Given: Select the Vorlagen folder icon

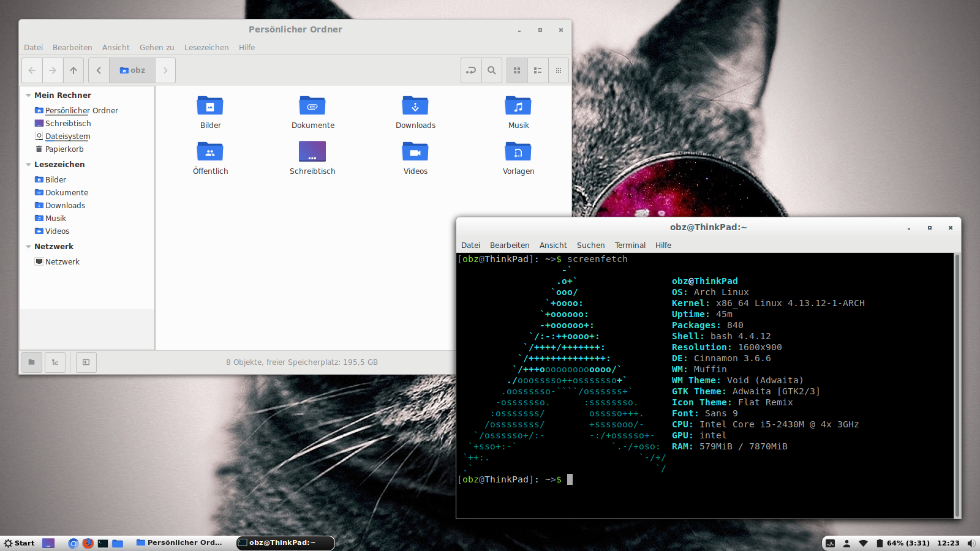Looking at the screenshot, I should coord(518,152).
